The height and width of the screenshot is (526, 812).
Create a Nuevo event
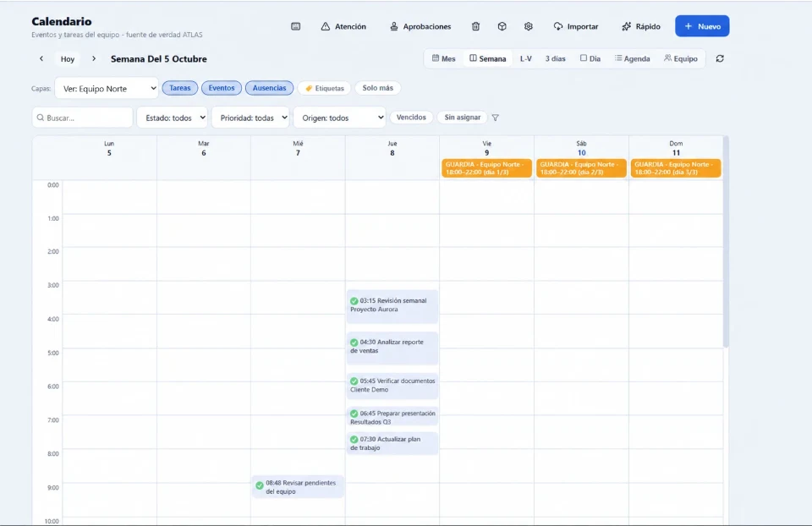702,26
